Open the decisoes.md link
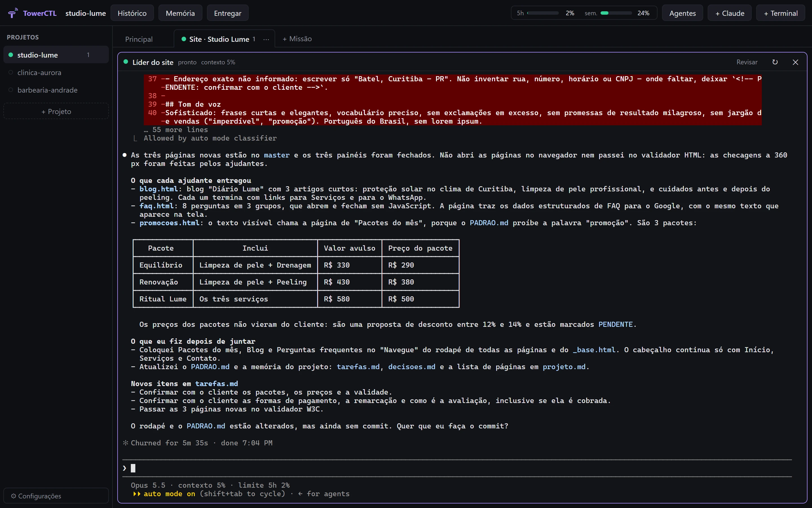Screen dimensions: 812x508 pyautogui.click(x=412, y=367)
